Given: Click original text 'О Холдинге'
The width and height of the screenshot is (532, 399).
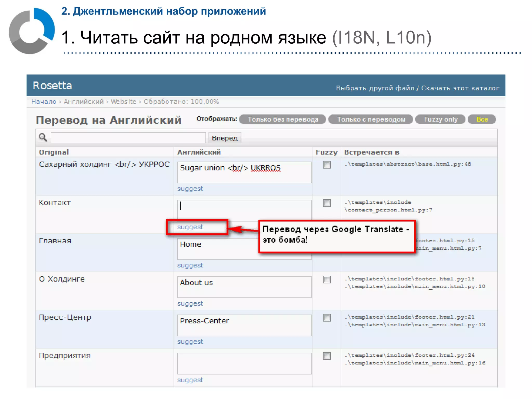Looking at the screenshot, I should point(62,279).
